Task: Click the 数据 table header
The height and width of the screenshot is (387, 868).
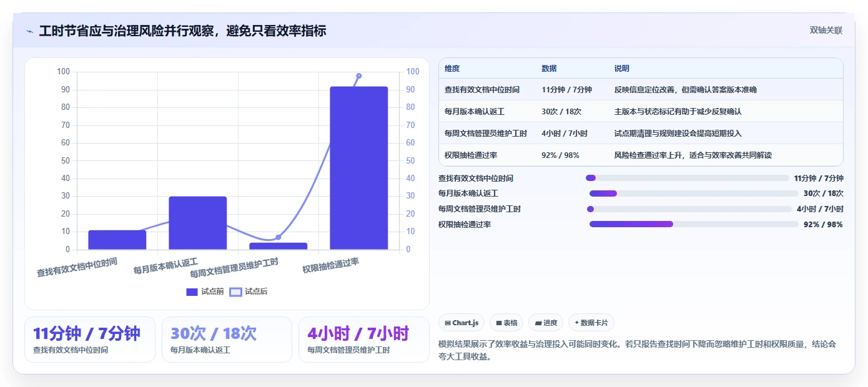Action: pyautogui.click(x=550, y=69)
